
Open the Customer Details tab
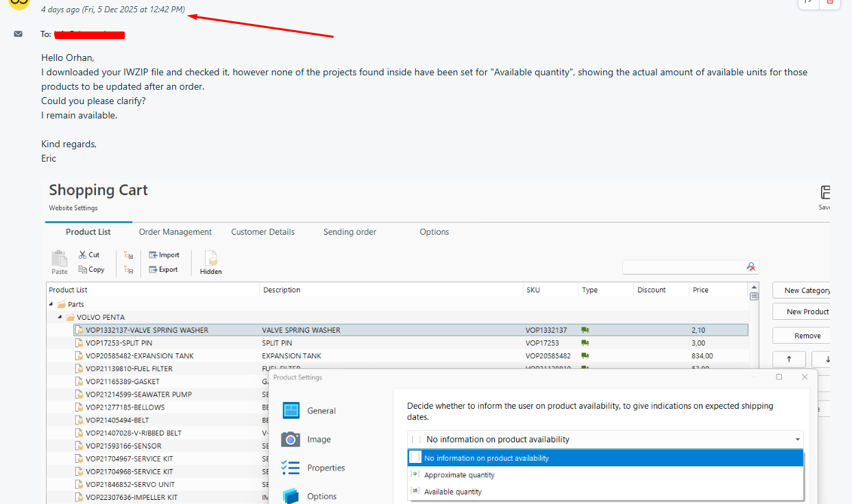(262, 232)
